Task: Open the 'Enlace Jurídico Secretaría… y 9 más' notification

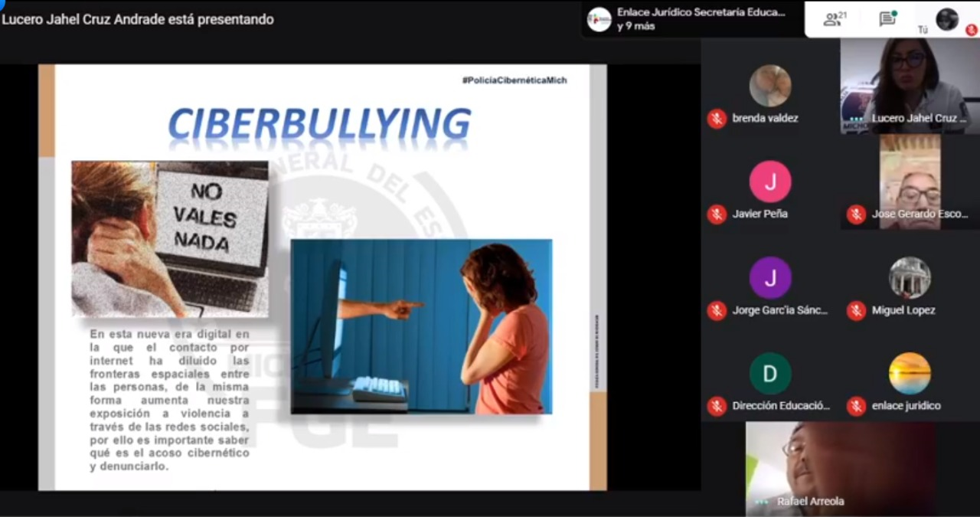Action: click(701, 19)
